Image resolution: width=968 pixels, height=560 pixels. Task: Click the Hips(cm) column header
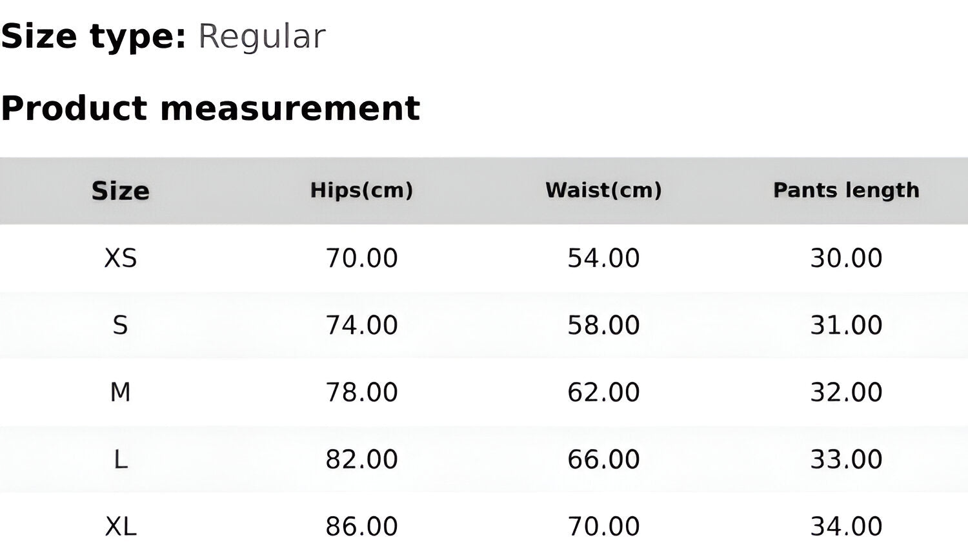click(361, 190)
